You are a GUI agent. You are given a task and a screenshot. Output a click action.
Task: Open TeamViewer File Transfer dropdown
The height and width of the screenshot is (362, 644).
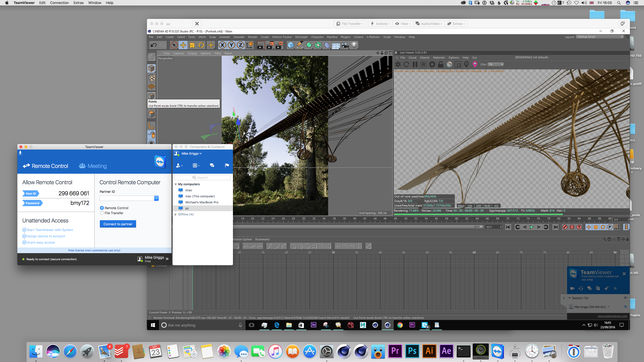[x=350, y=24]
